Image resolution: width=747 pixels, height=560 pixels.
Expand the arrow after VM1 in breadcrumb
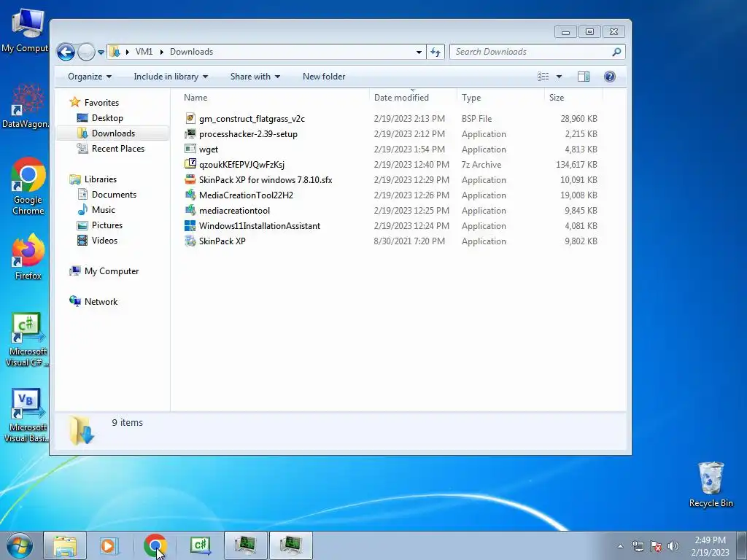[162, 52]
